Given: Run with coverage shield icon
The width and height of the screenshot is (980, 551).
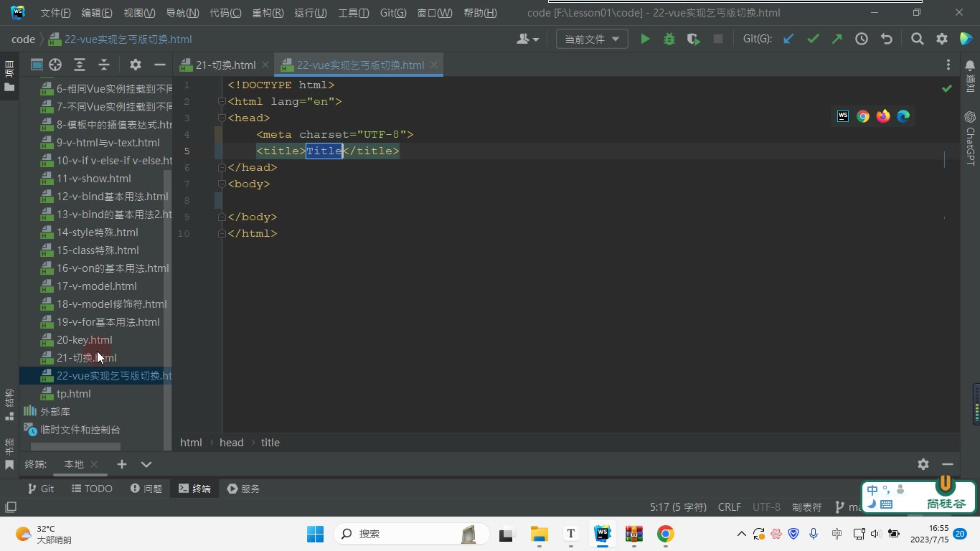Looking at the screenshot, I should (693, 39).
